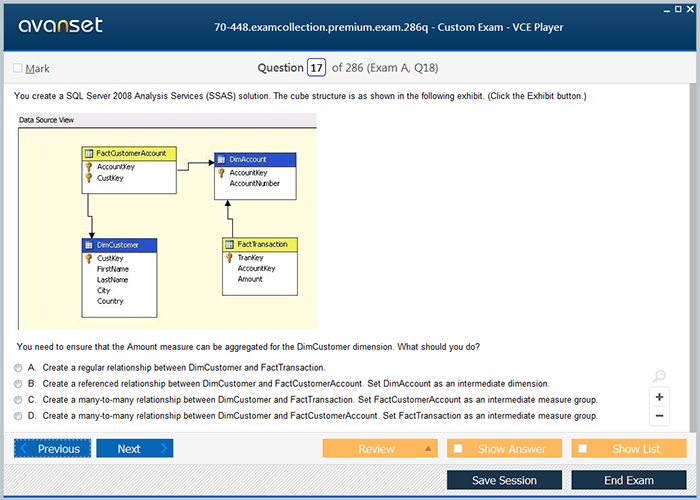Image resolution: width=700 pixels, height=500 pixels.
Task: Click the question number field showing 17
Action: [x=316, y=68]
